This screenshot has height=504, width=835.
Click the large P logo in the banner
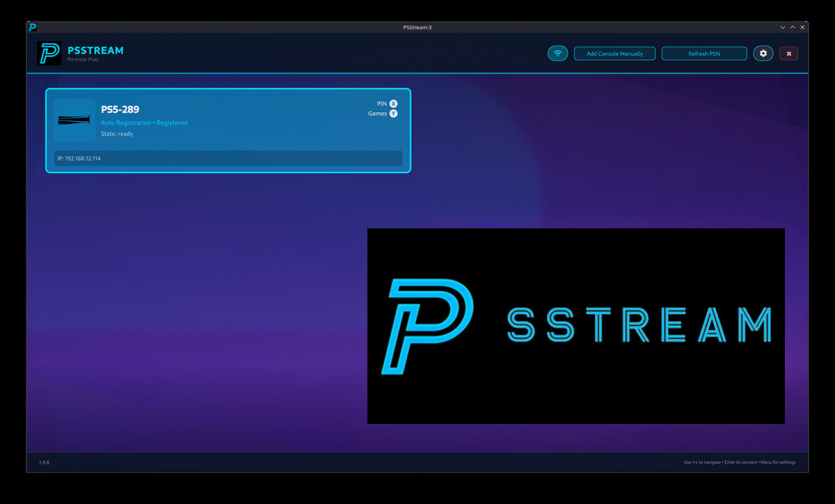(426, 326)
